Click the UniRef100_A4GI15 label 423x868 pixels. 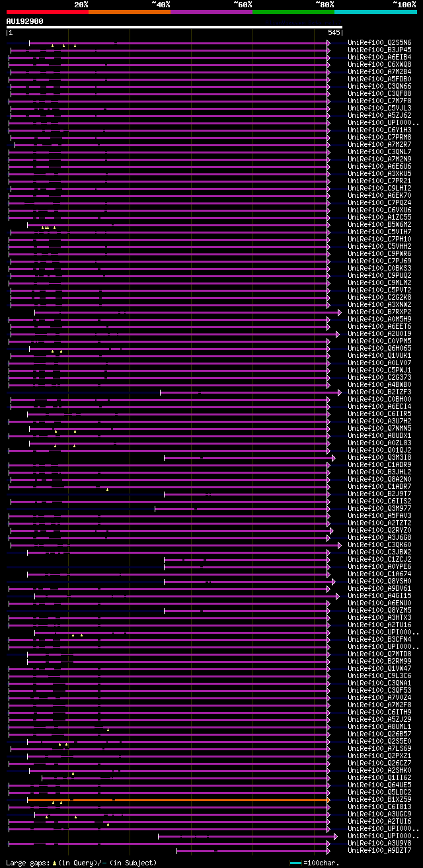point(379,596)
